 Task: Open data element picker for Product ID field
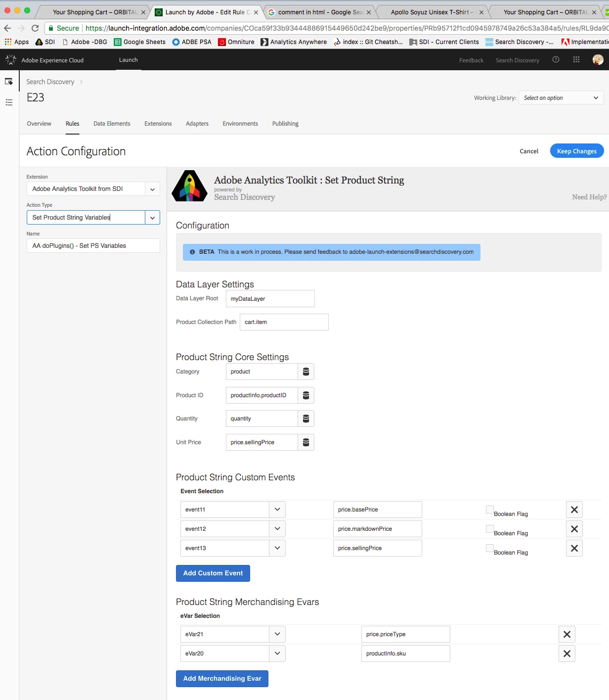pos(306,395)
